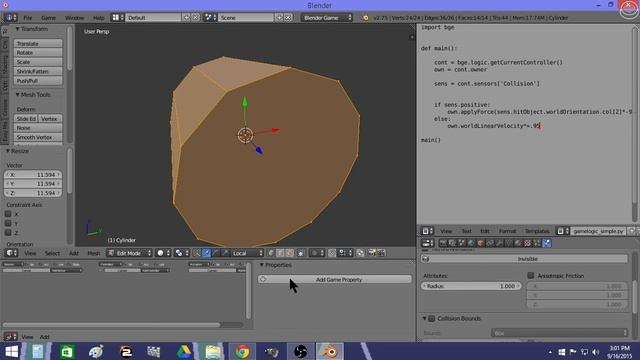This screenshot has height=360, width=640.
Task: Open the 3D View editor type selector
Action: point(11,253)
